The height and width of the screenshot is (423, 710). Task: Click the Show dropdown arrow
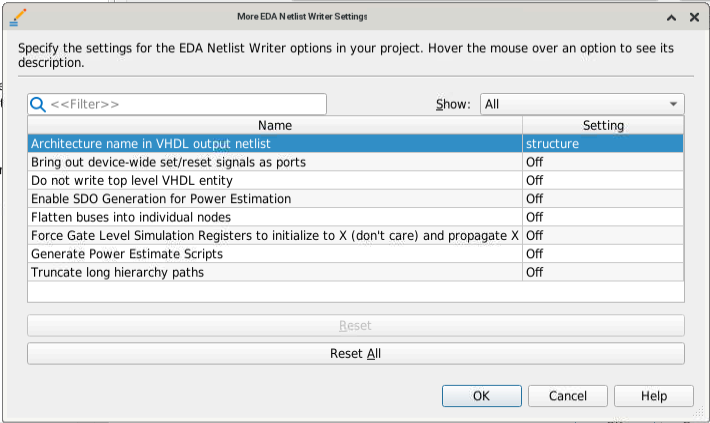coord(674,104)
